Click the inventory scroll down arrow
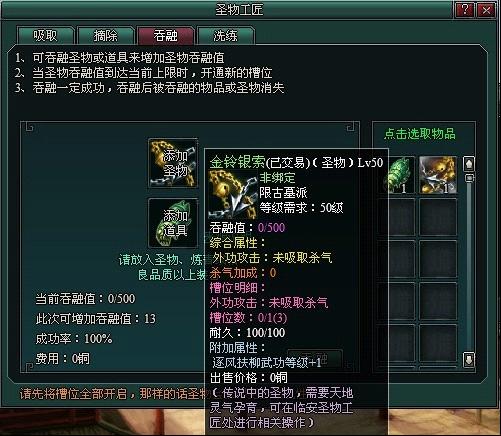This screenshot has width=501, height=436. [469, 360]
